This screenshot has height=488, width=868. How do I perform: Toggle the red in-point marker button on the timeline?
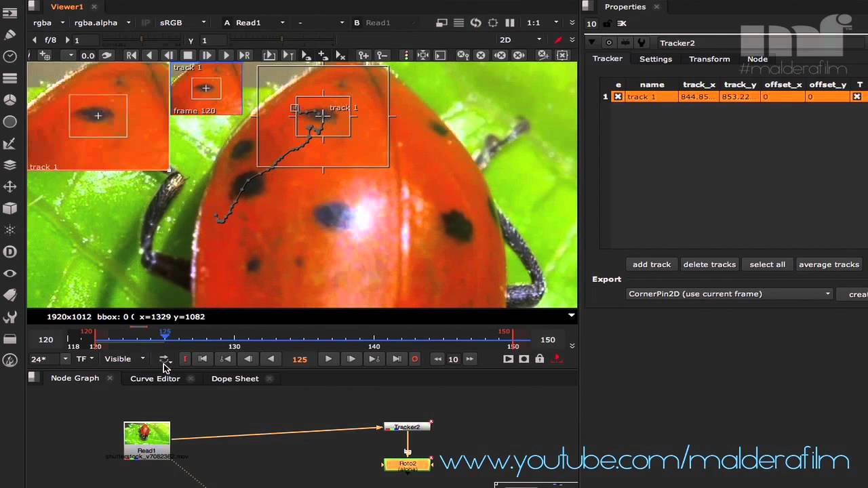point(184,359)
